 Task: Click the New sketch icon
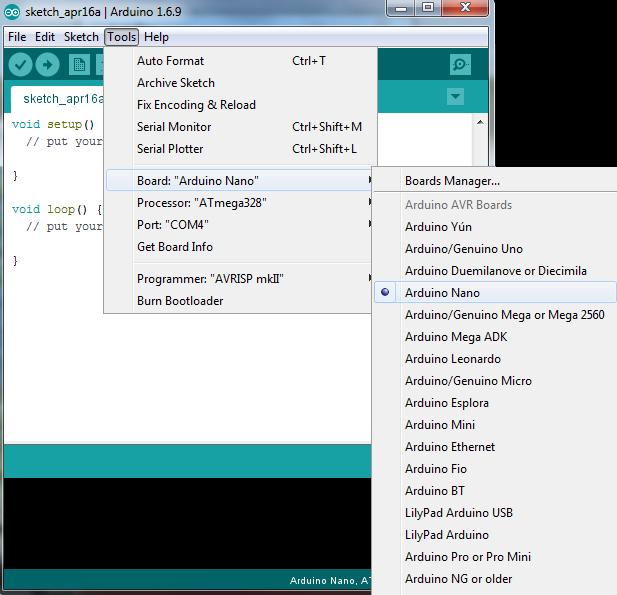79,65
